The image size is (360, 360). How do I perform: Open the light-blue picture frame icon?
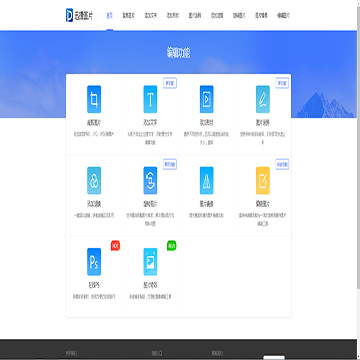pos(150,262)
